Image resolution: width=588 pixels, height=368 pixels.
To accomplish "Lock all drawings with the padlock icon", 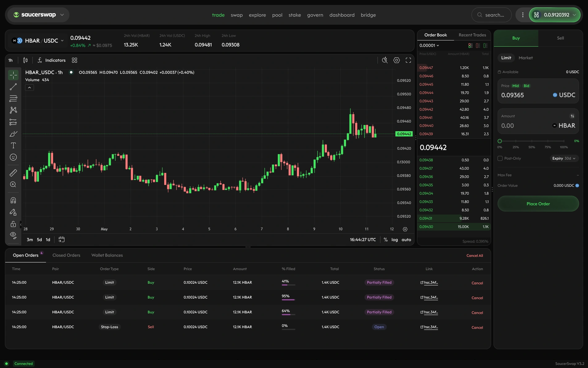I will click(x=13, y=224).
